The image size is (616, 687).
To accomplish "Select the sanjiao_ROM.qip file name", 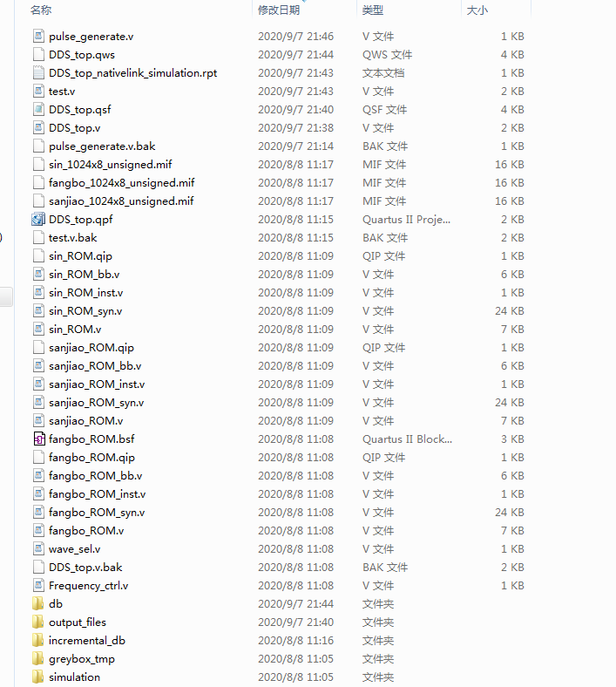I will click(x=91, y=348).
